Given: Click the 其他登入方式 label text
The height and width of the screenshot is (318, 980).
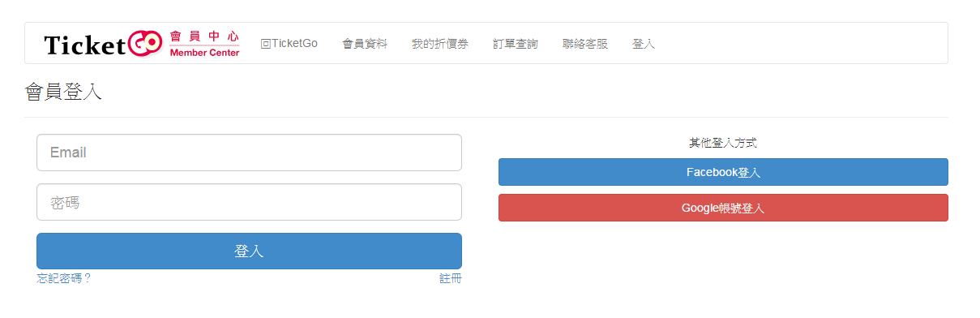Looking at the screenshot, I should [723, 143].
